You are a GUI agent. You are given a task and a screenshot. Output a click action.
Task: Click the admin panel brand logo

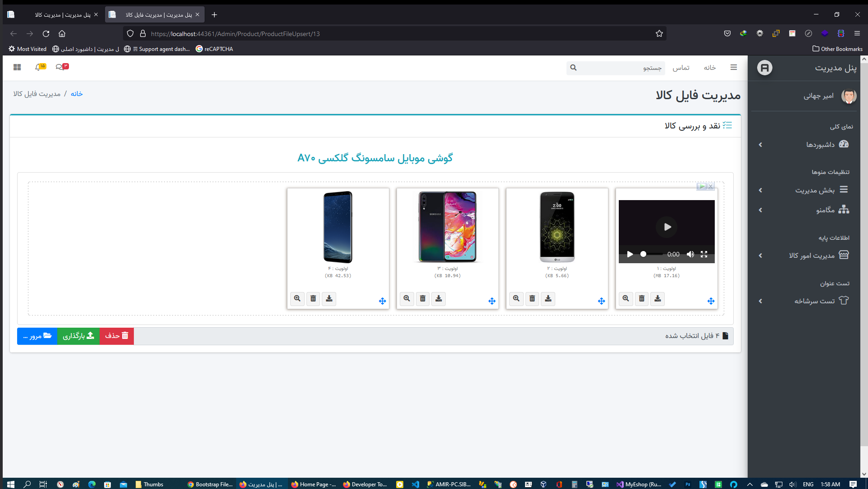click(x=765, y=68)
